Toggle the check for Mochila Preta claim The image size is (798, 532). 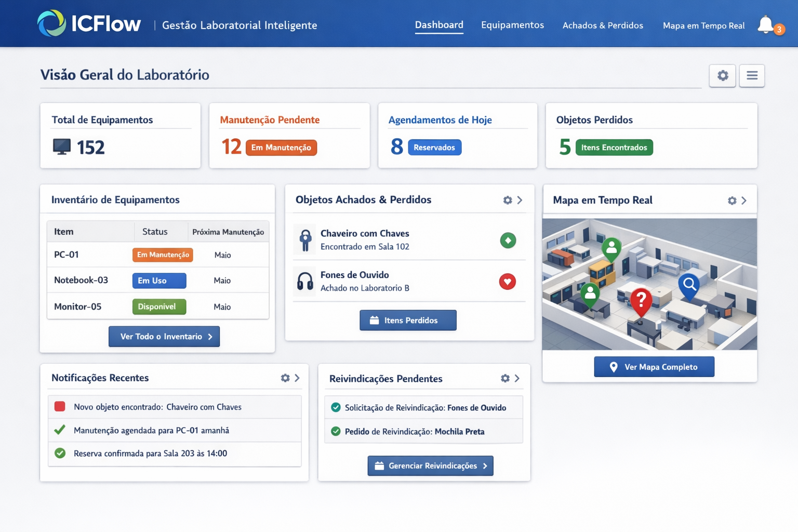click(x=336, y=431)
